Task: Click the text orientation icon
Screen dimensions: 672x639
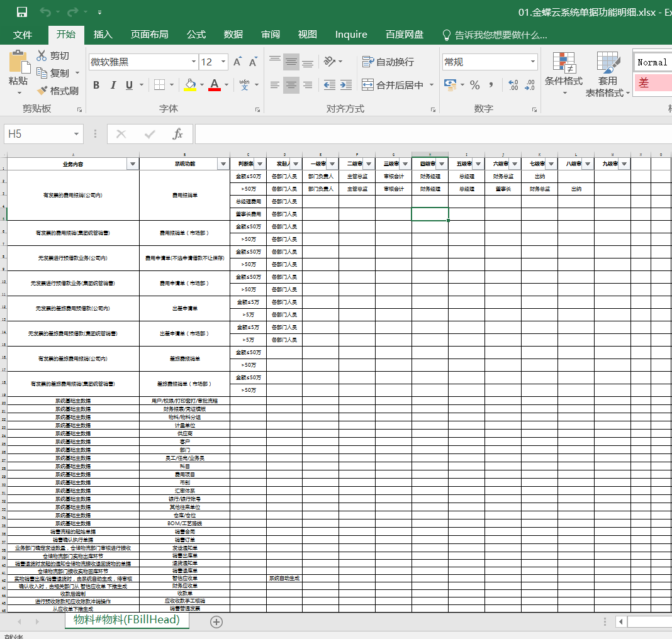Action: 330,62
